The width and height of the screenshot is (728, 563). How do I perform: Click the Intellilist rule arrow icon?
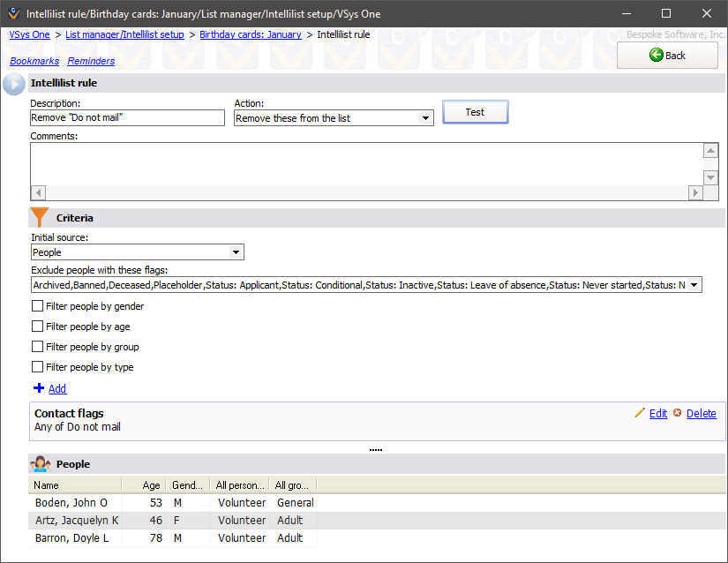14,84
